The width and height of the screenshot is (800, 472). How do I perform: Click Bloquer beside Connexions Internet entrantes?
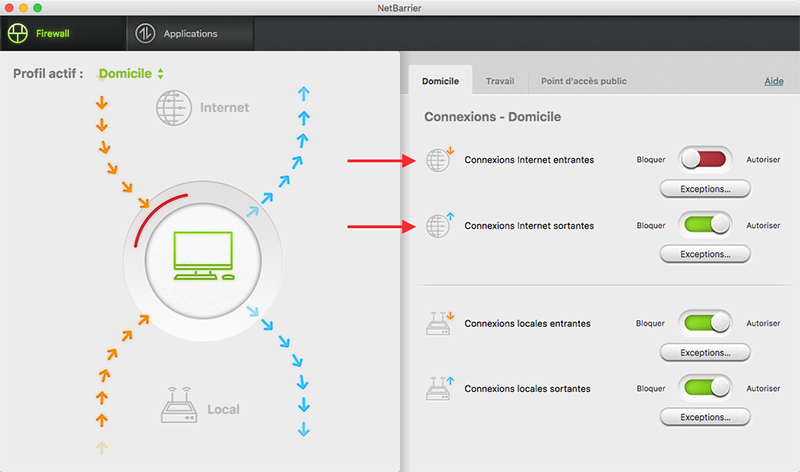(x=651, y=160)
